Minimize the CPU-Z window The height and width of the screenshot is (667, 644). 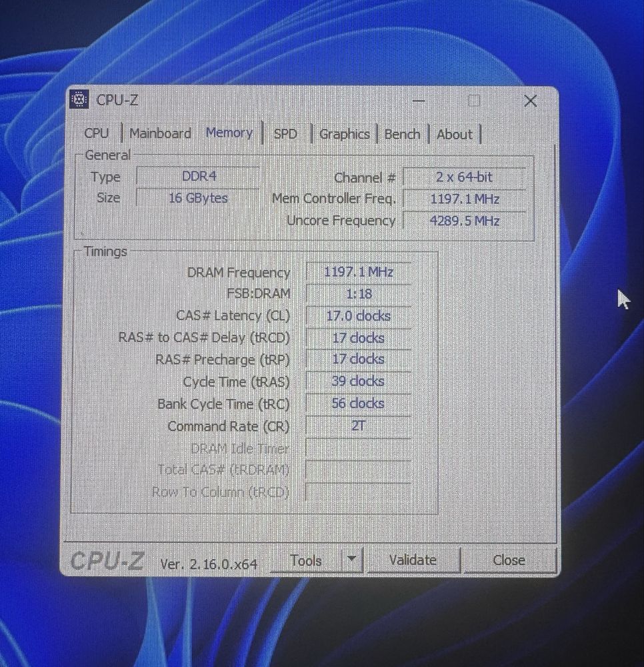tap(419, 101)
